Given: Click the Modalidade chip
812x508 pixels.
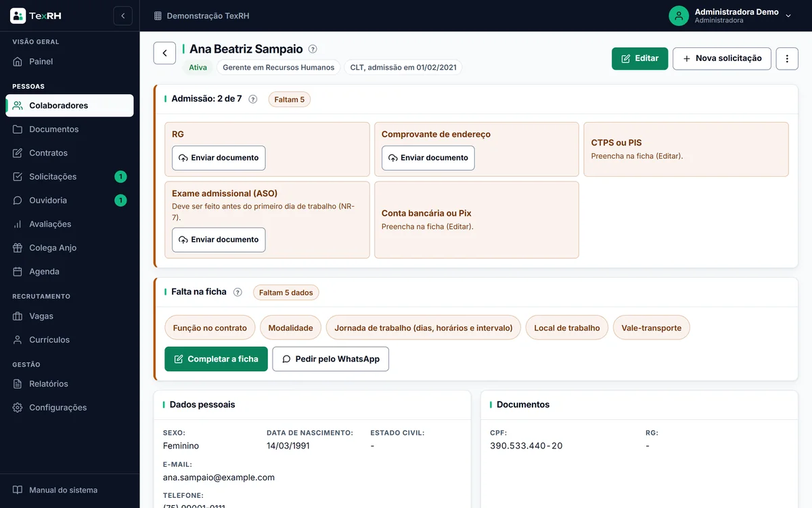Looking at the screenshot, I should pos(290,328).
